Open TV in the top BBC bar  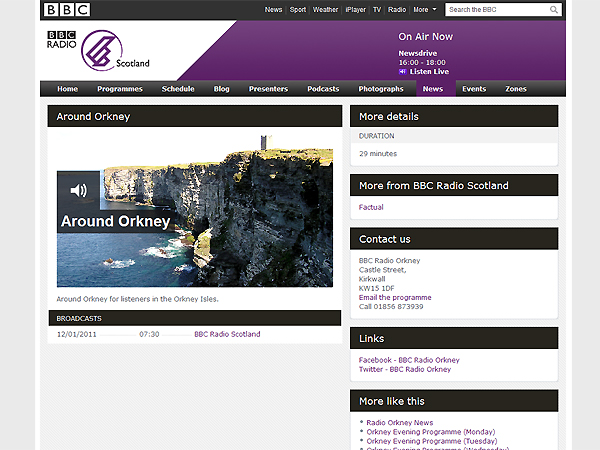click(x=377, y=10)
